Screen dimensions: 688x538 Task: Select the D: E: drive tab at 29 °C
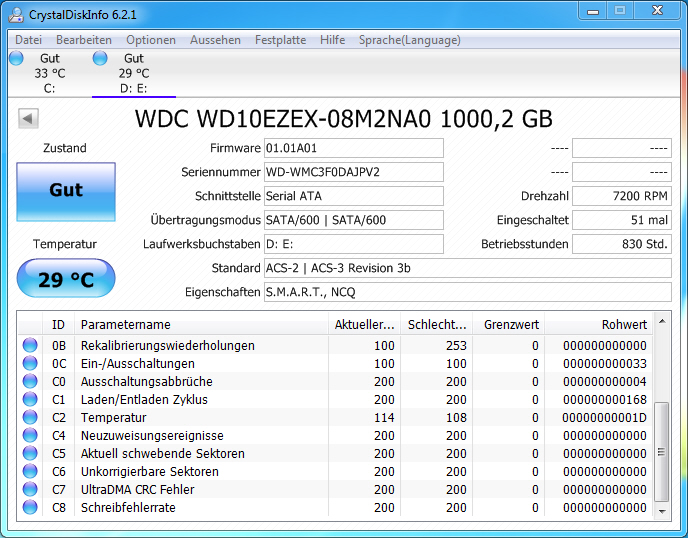(x=134, y=73)
